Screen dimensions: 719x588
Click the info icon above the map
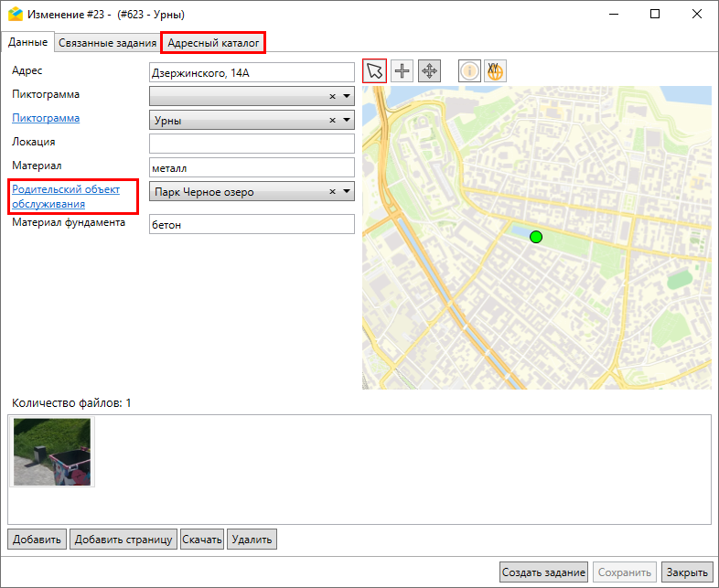pyautogui.click(x=469, y=71)
